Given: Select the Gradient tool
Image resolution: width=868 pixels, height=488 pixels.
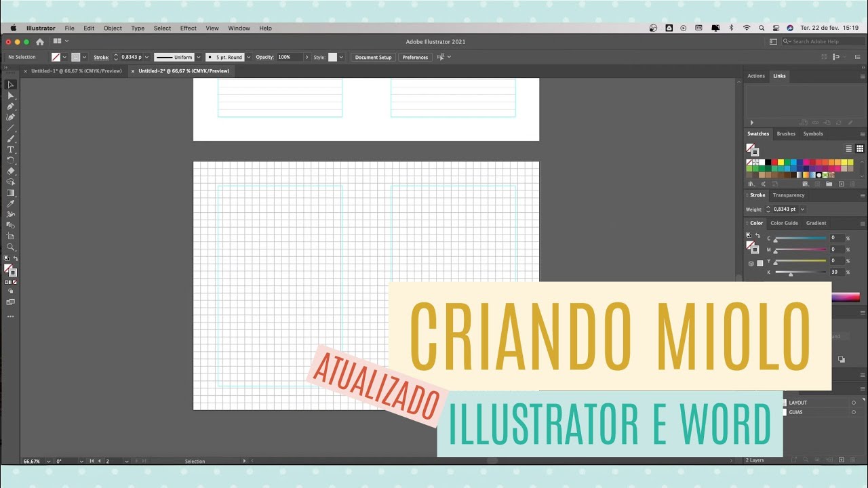Looking at the screenshot, I should pos(11,193).
